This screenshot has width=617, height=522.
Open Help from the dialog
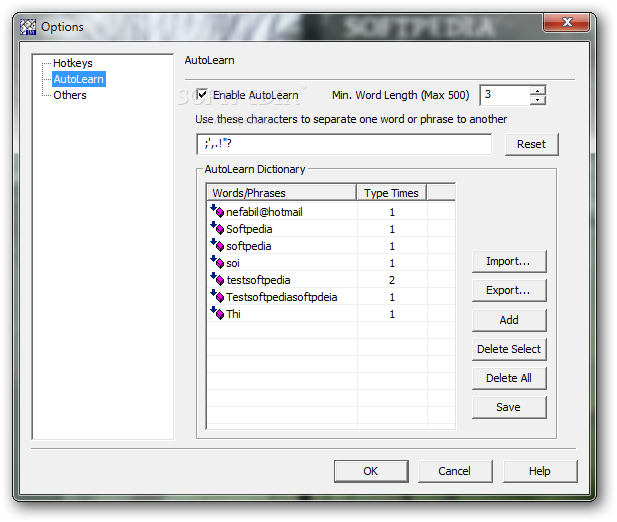coord(540,471)
